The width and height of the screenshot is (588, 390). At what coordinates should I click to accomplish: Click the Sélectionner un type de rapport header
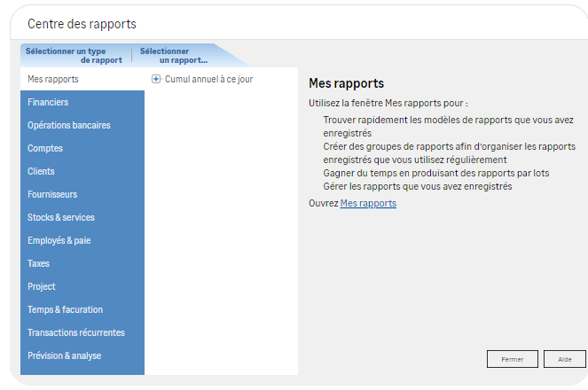(74, 56)
